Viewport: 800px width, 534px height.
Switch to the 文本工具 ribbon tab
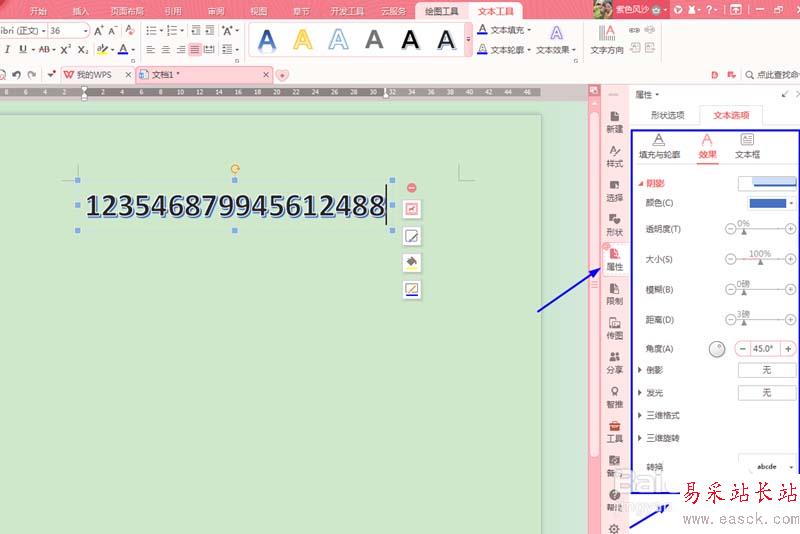495,11
